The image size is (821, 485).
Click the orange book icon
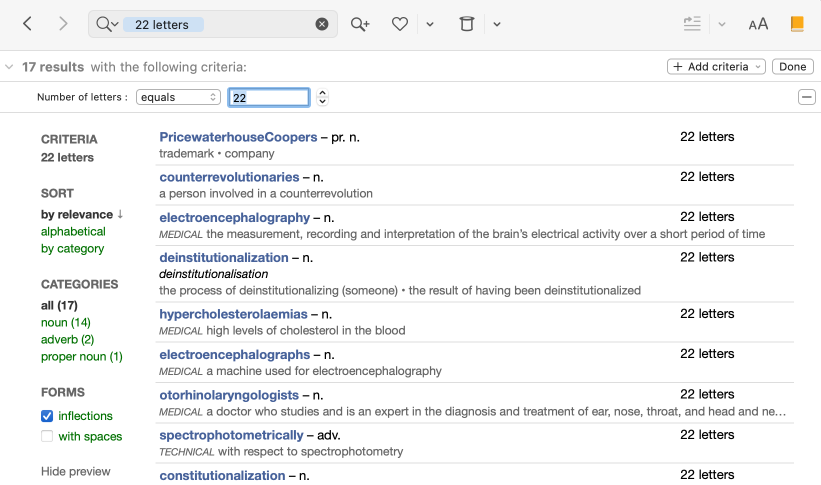(797, 24)
